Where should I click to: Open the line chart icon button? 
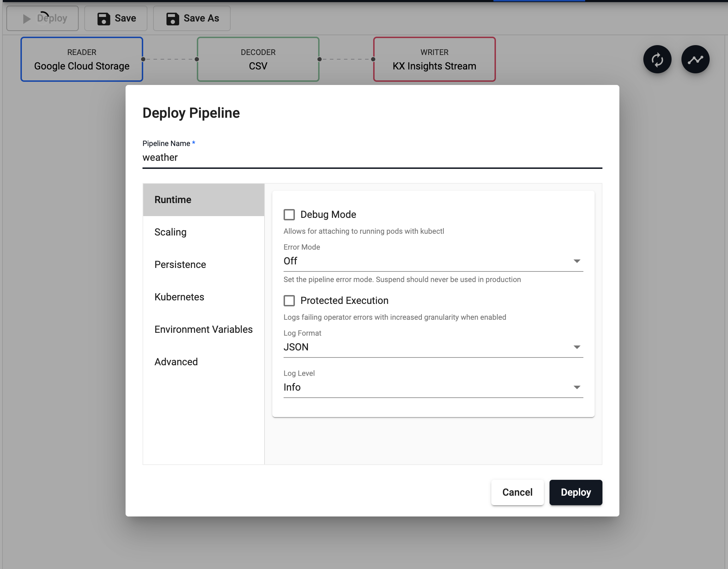695,59
